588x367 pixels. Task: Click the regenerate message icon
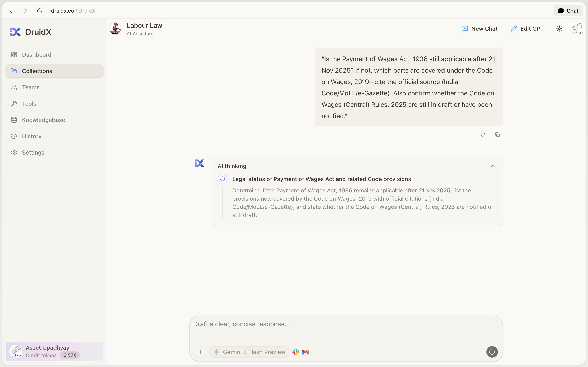coord(483,135)
